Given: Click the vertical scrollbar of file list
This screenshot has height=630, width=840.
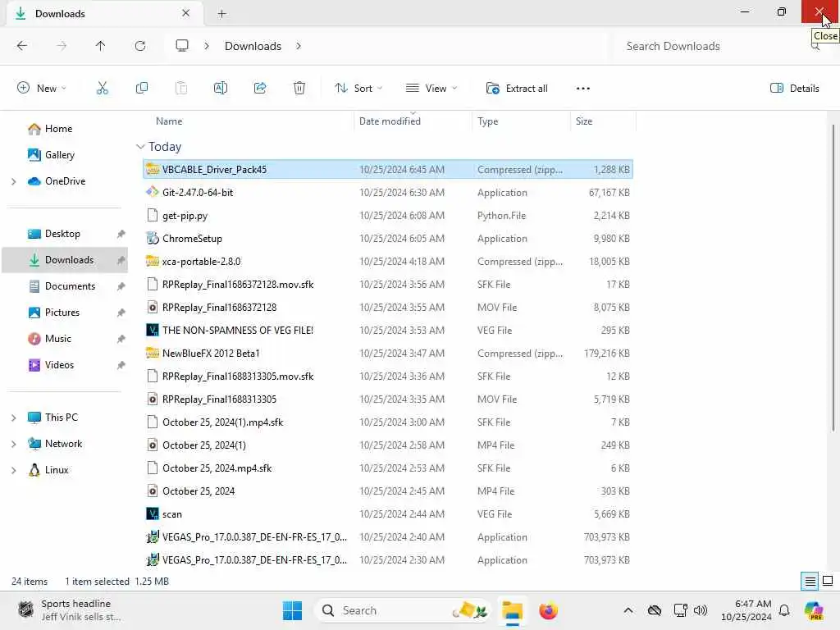Looking at the screenshot, I should point(833,277).
